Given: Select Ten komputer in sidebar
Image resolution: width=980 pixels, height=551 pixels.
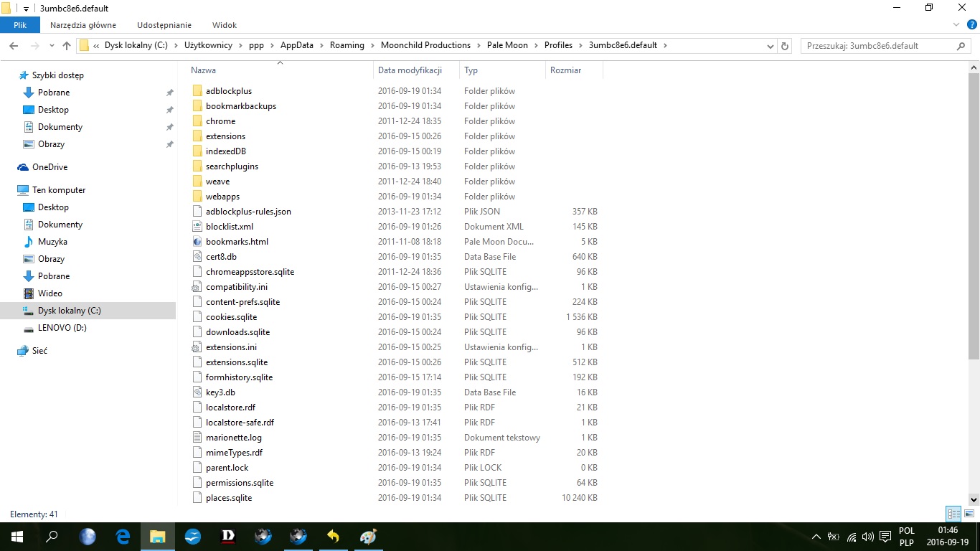Looking at the screenshot, I should [59, 190].
